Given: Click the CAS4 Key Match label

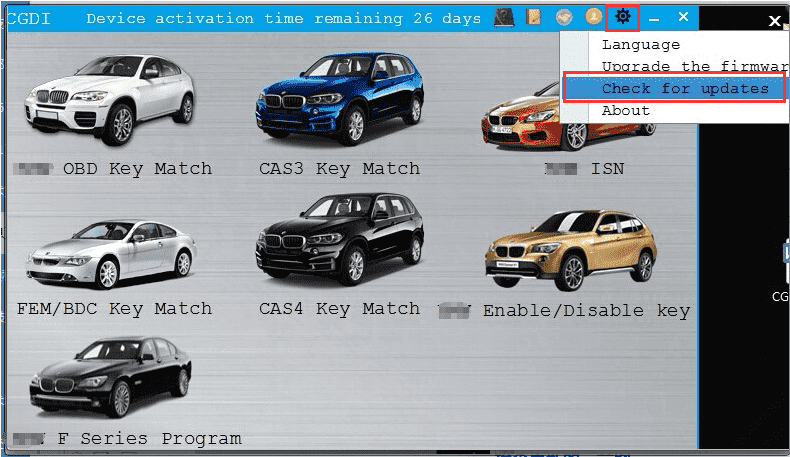Looking at the screenshot, I should point(340,309).
